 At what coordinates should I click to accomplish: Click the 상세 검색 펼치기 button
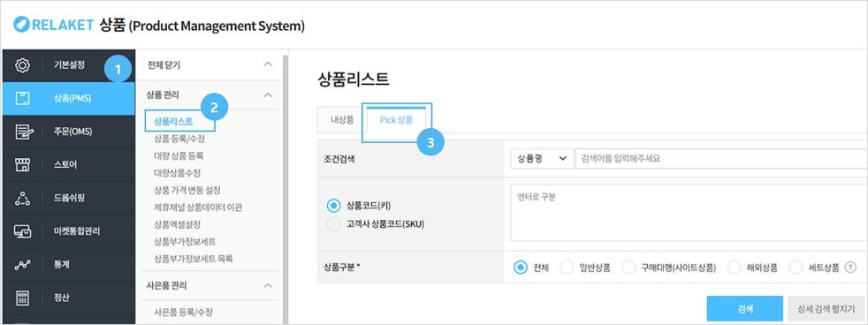pos(826,309)
